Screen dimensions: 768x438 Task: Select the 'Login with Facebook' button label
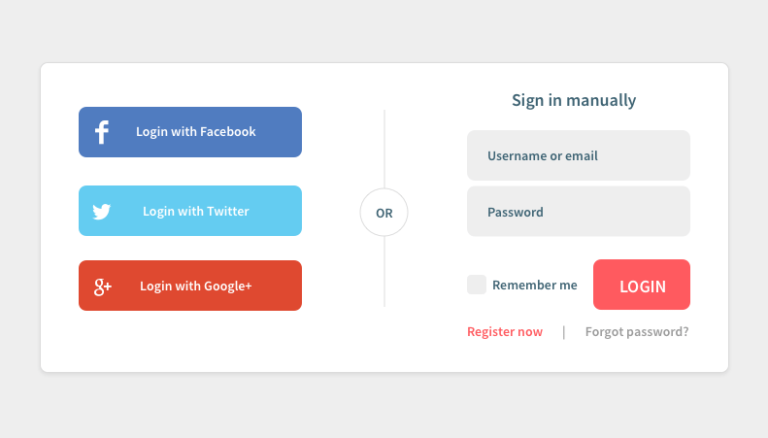[196, 132]
